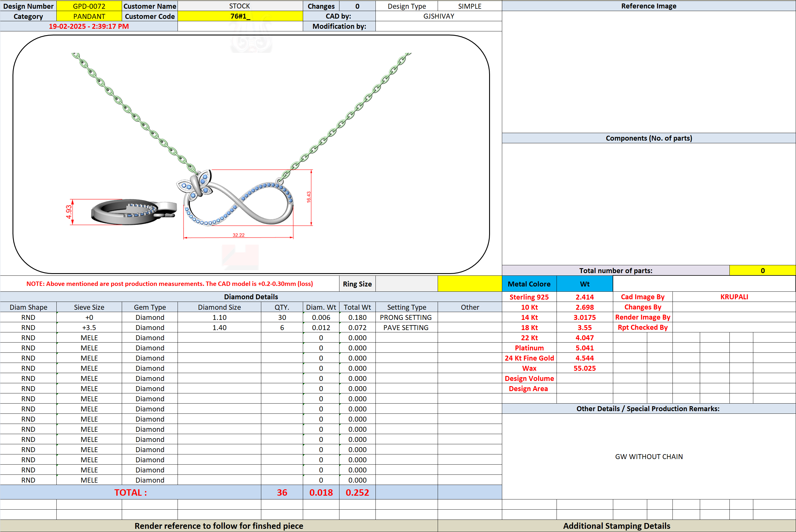
Task: Click the PRONG SETTING cell
Action: pos(407,317)
